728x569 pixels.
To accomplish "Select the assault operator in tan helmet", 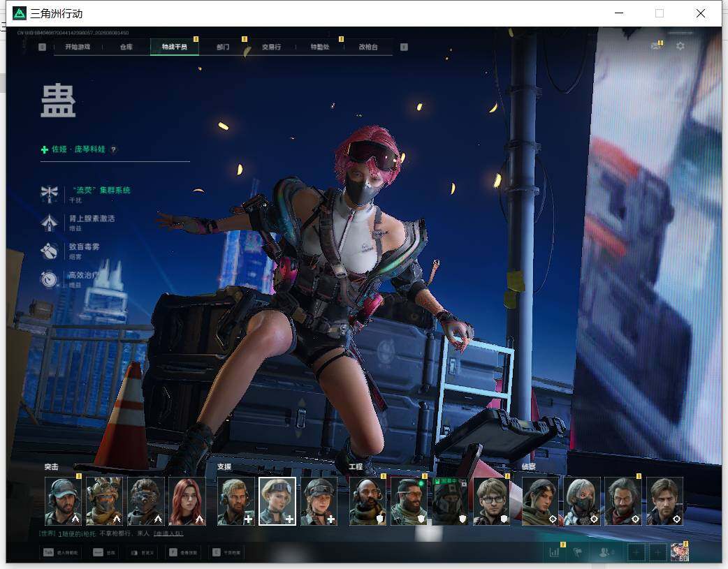I will pos(104,501).
